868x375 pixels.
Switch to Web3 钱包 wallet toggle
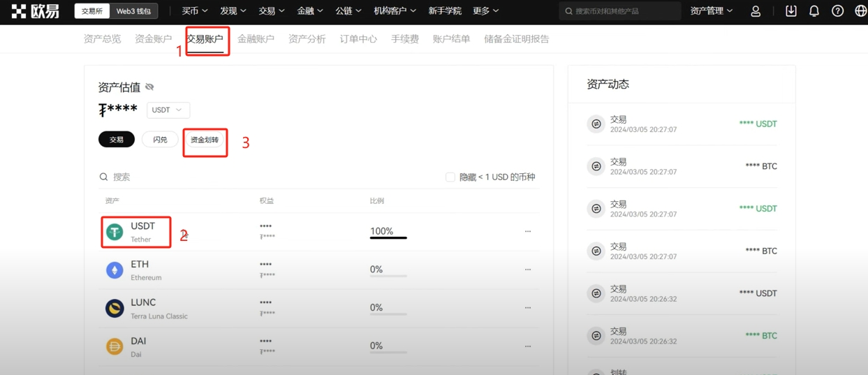point(133,11)
